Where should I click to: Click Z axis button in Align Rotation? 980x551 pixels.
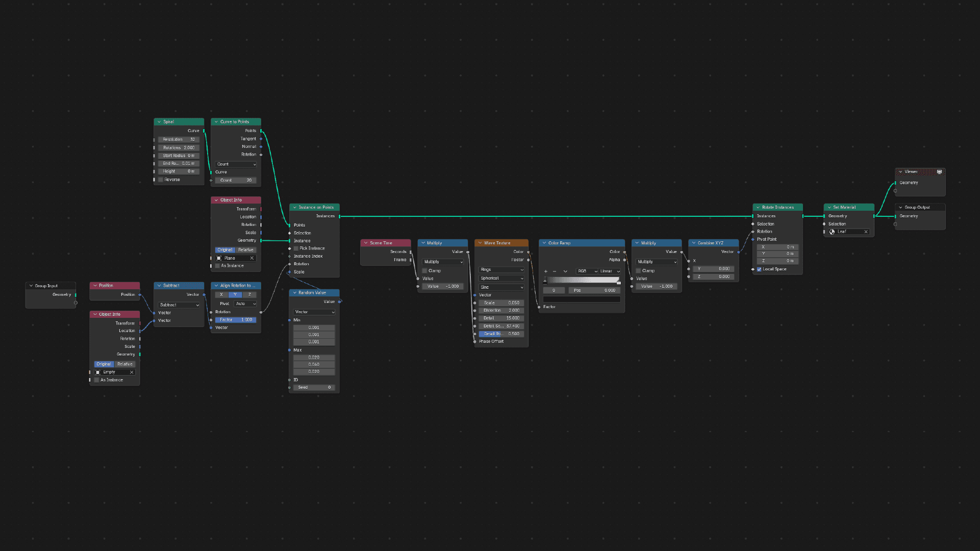pyautogui.click(x=249, y=295)
